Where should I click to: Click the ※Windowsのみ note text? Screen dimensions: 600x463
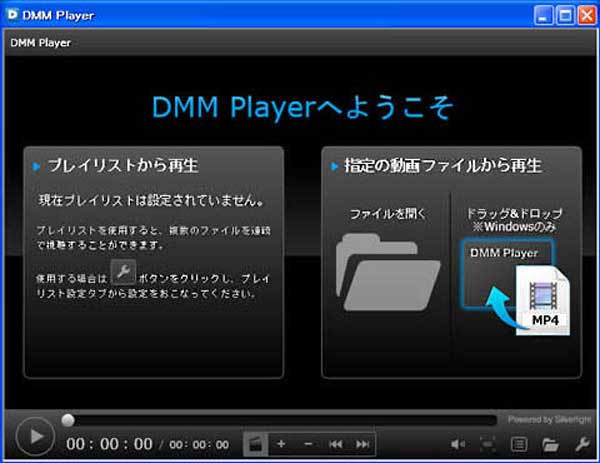point(514,227)
